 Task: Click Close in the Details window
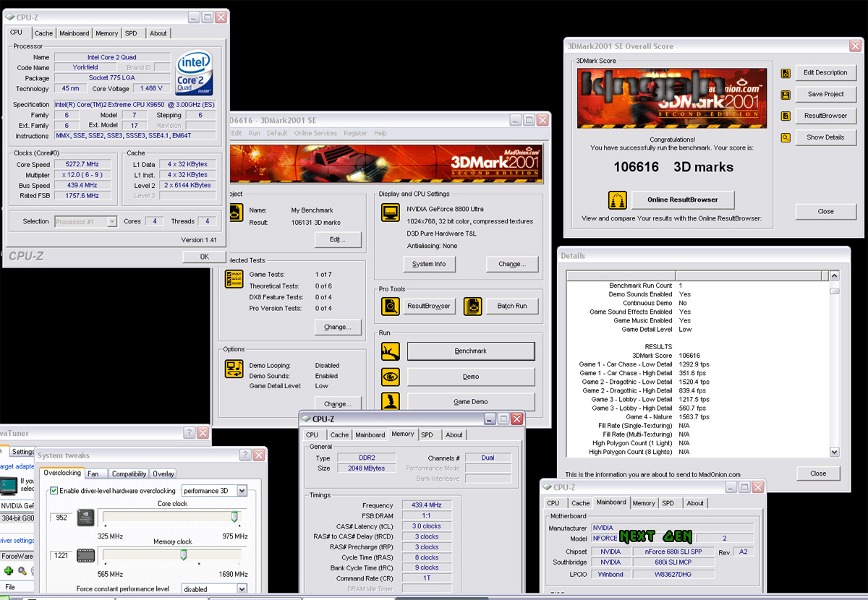pos(818,473)
